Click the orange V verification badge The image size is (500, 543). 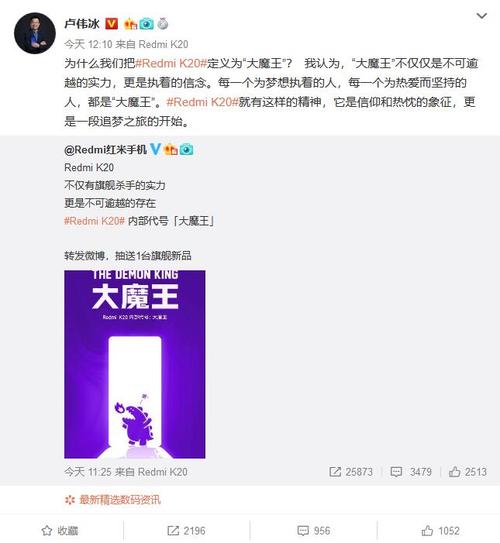(x=111, y=24)
